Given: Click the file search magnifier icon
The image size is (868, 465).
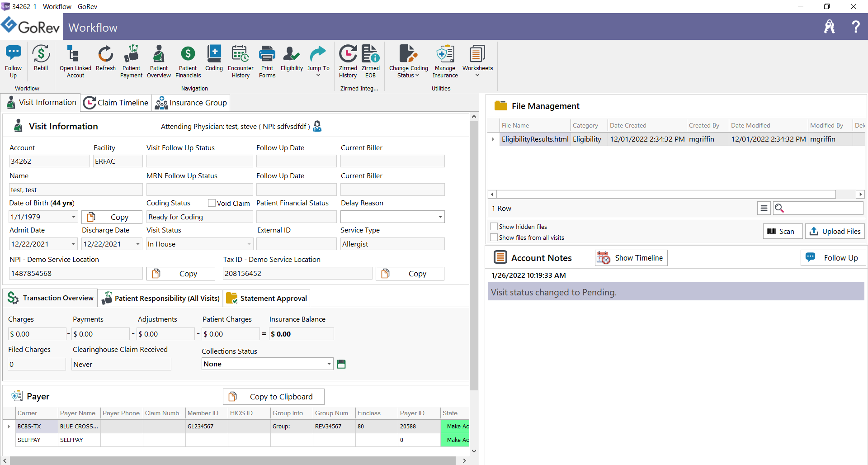Looking at the screenshot, I should coord(779,208).
